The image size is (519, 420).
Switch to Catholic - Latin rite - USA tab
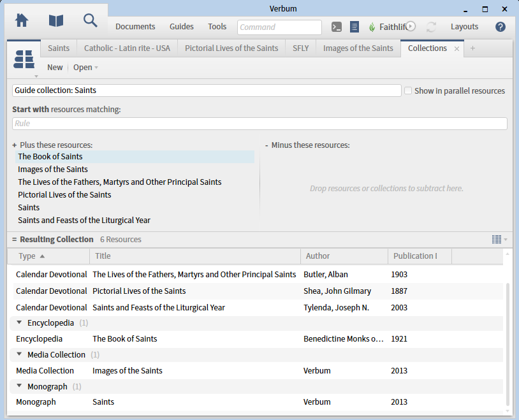click(x=127, y=48)
